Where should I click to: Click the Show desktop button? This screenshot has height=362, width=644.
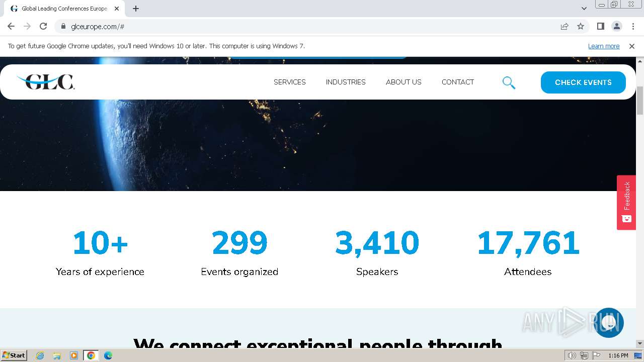pos(638,355)
